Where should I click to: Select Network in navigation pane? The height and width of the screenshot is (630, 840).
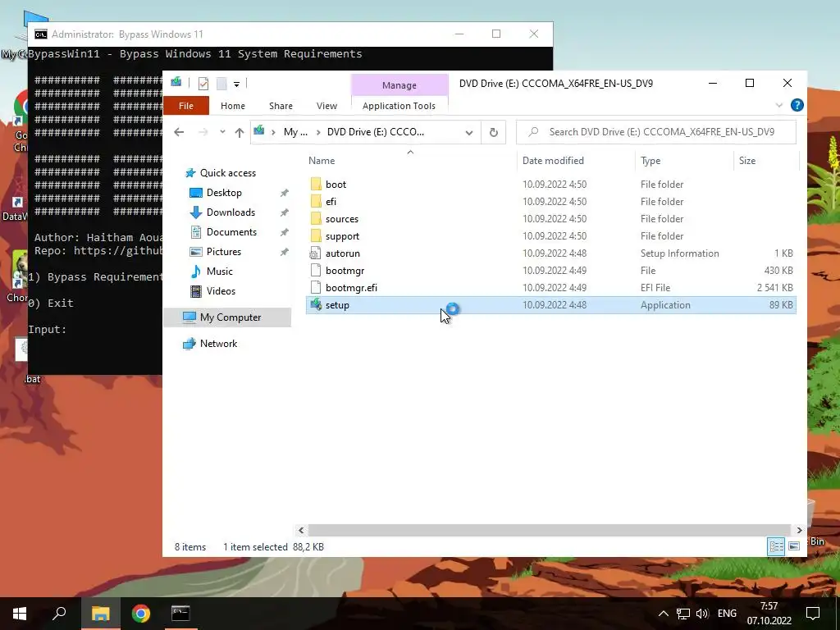pos(218,344)
